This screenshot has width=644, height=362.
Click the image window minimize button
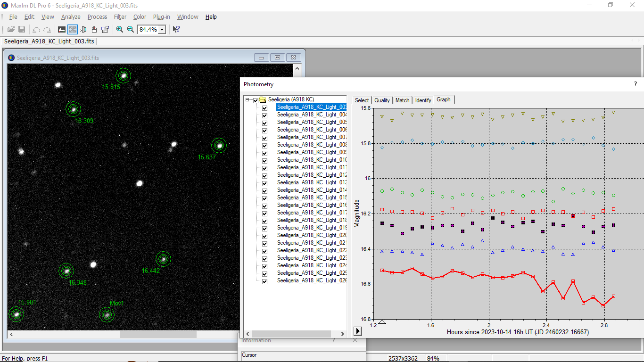coord(262,58)
